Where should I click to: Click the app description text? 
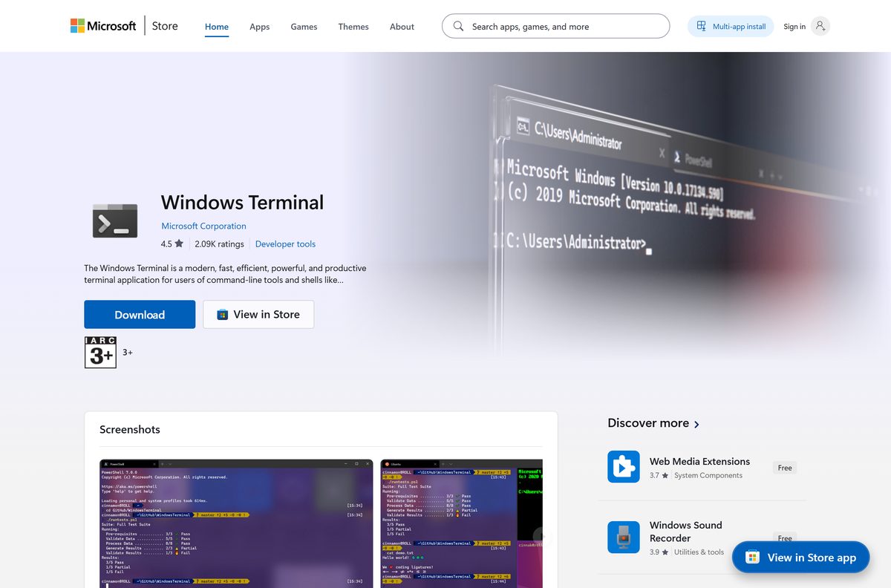[225, 274]
